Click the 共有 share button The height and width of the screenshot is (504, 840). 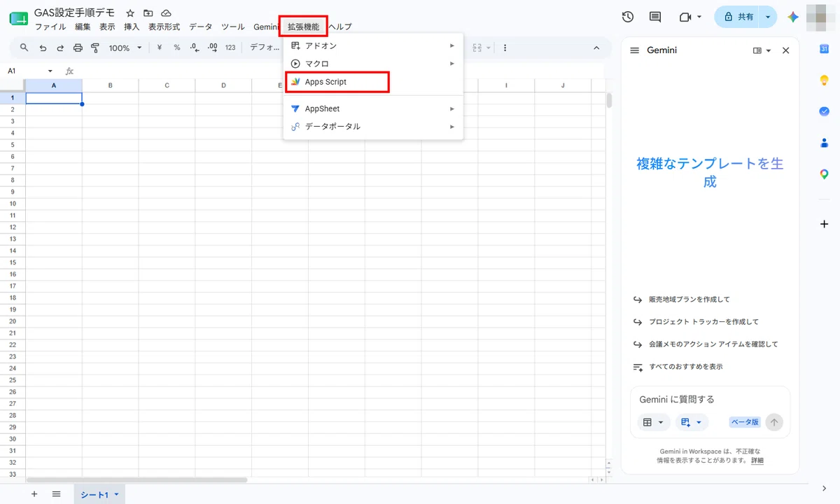[x=738, y=17]
